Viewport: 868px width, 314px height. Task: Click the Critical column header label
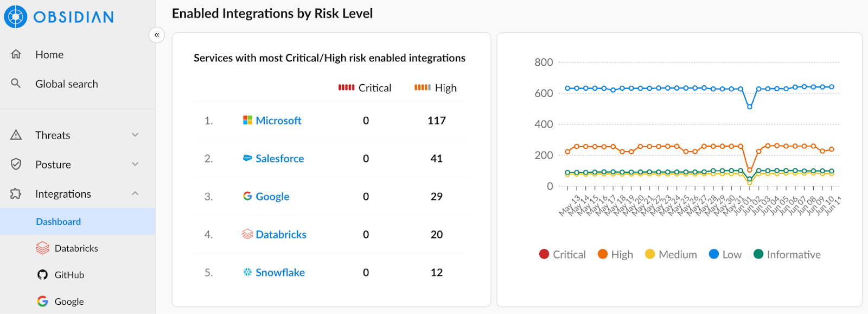[x=375, y=88]
